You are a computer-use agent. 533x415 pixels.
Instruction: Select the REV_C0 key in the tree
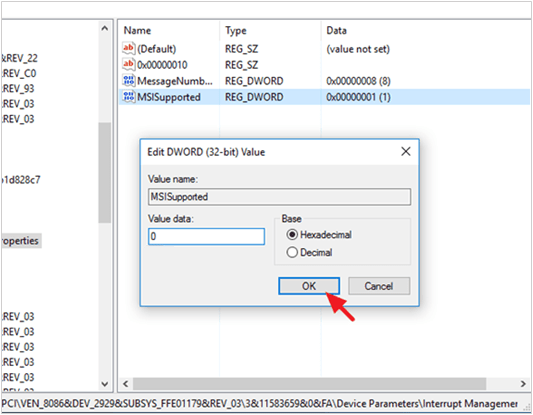click(19, 73)
